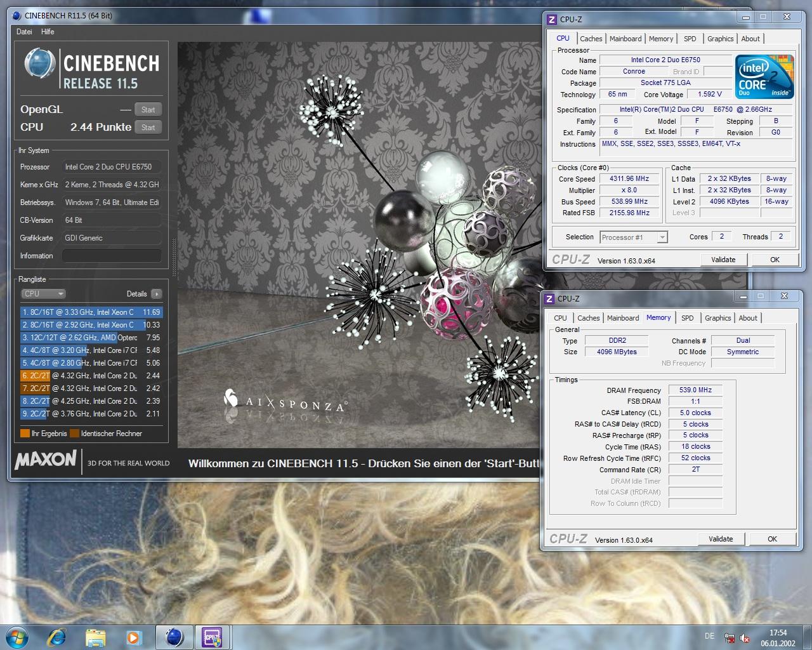The width and height of the screenshot is (812, 650).
Task: Select ranking row 7 score 2.42
Action: [91, 388]
